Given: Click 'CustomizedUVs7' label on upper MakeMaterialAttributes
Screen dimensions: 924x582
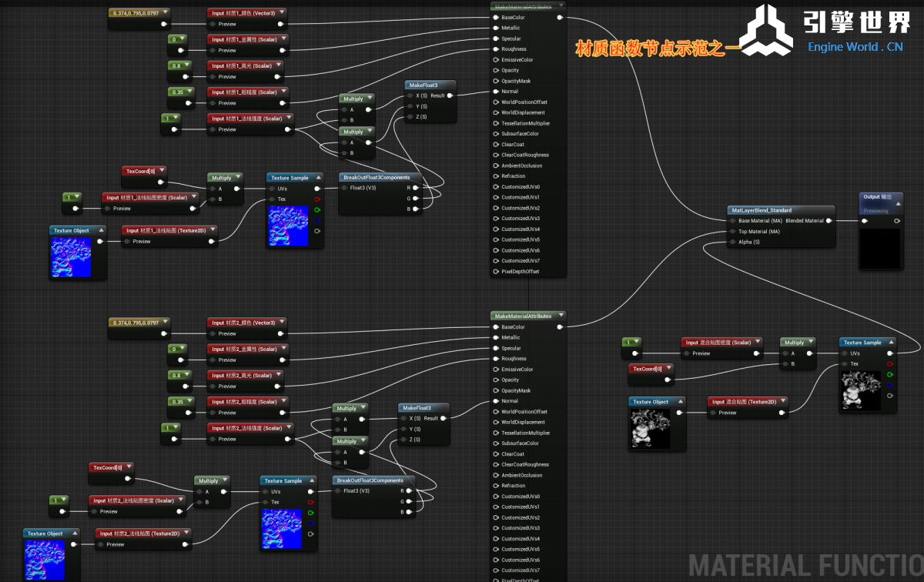Looking at the screenshot, I should [521, 261].
